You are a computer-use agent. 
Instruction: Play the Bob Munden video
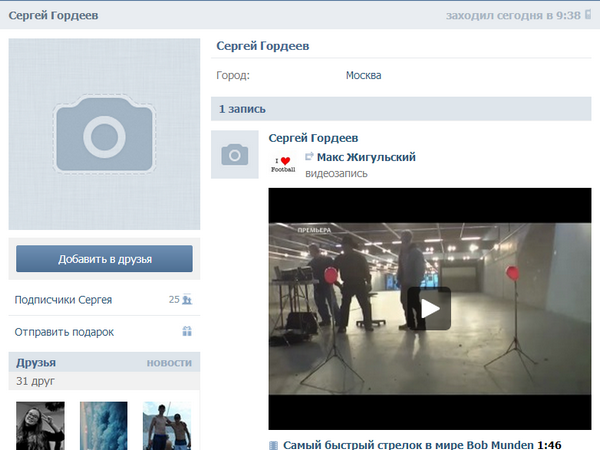tap(430, 309)
